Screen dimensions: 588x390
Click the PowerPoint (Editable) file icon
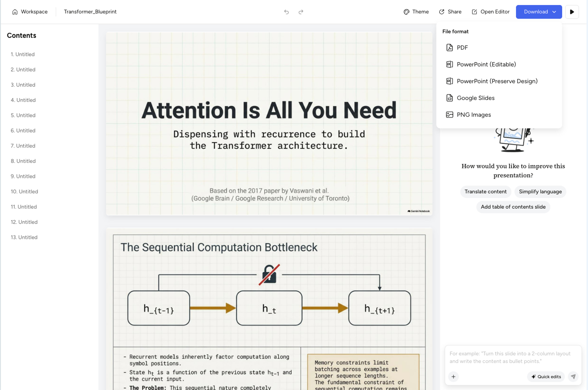[449, 64]
